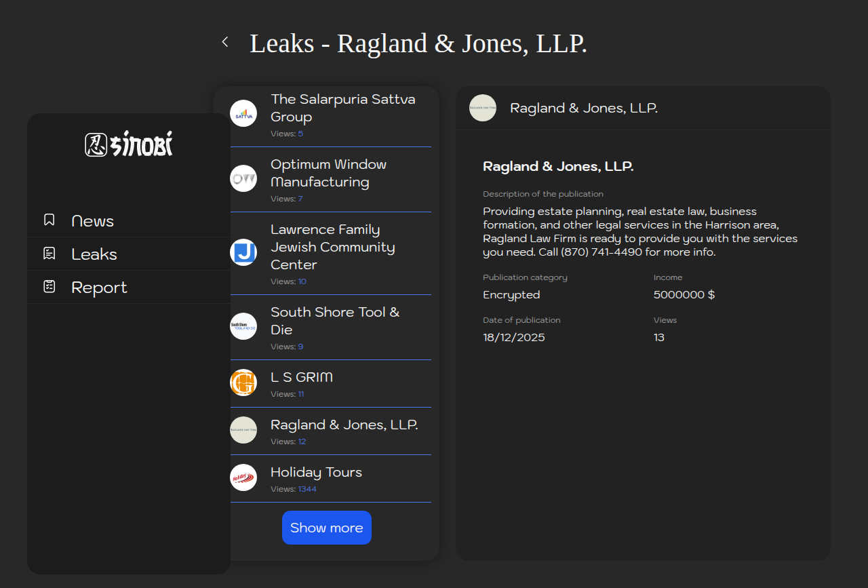Image resolution: width=868 pixels, height=588 pixels.
Task: Click the South Shore Tool & Die logo
Action: coord(243,326)
